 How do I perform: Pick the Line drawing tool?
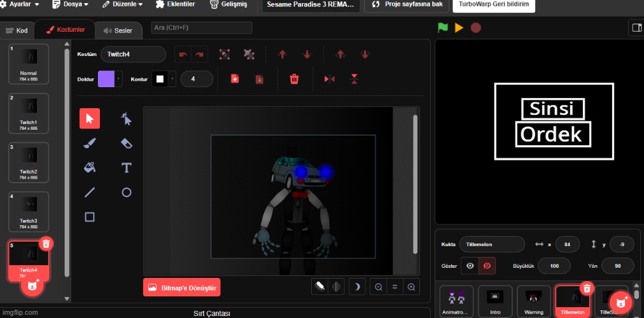90,192
